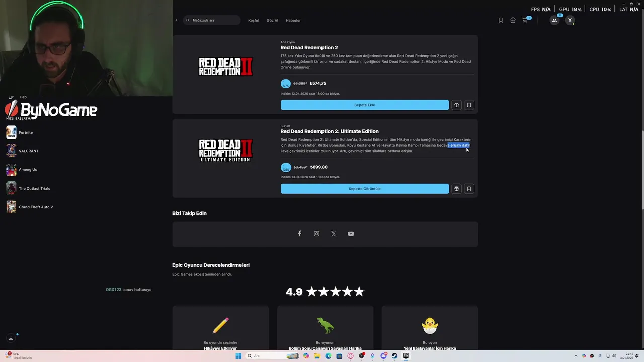Open the downloads icon in sidebar
Image resolution: width=644 pixels, height=362 pixels.
pyautogui.click(x=11, y=338)
